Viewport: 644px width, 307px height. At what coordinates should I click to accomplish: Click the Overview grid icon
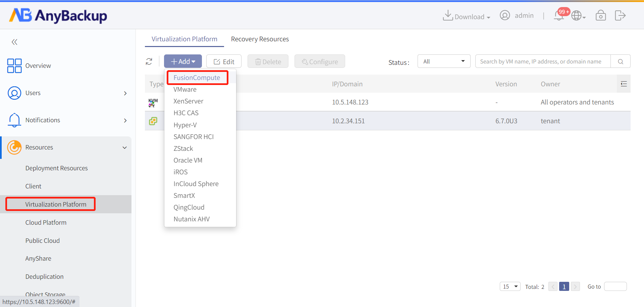tap(14, 65)
